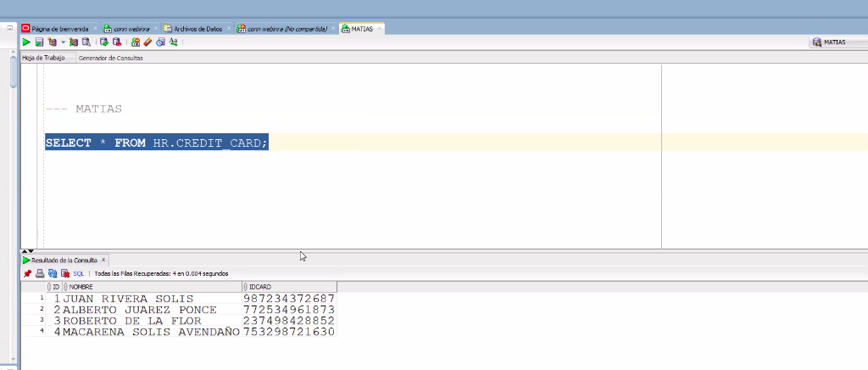This screenshot has width=868, height=370.
Task: Clear the worksheet with the eraser icon
Action: point(147,42)
